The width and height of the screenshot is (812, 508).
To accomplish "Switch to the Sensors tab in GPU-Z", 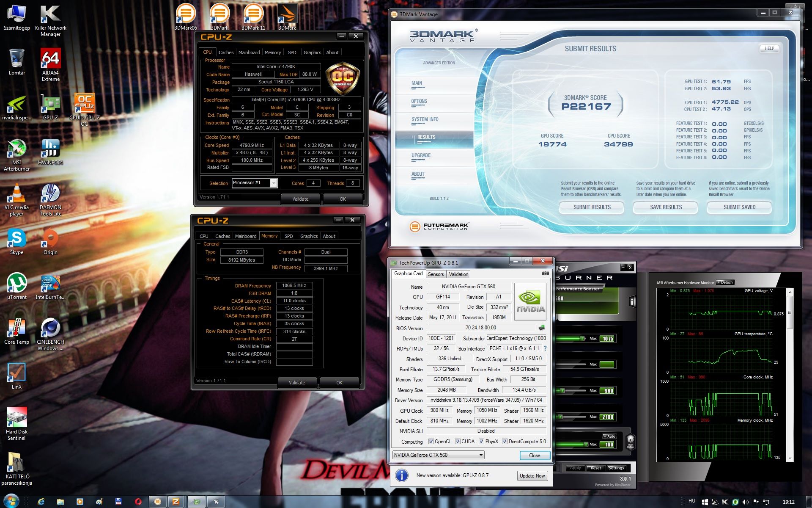I will [x=436, y=274].
